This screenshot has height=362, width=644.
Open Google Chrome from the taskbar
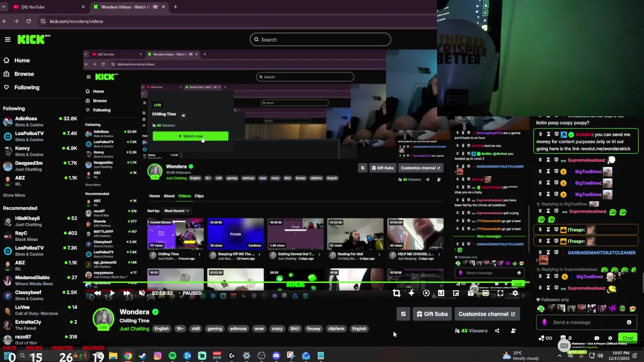(x=128, y=356)
